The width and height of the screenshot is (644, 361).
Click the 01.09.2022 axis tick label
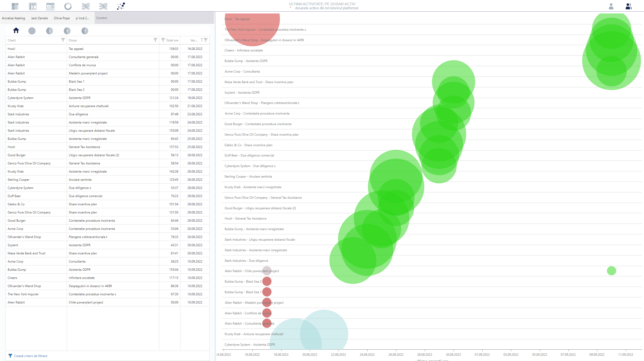(482, 355)
